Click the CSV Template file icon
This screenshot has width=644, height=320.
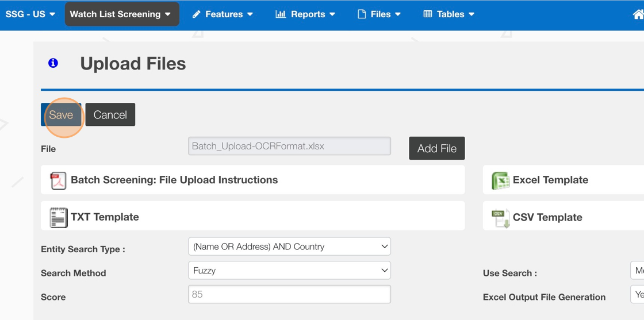[500, 218]
